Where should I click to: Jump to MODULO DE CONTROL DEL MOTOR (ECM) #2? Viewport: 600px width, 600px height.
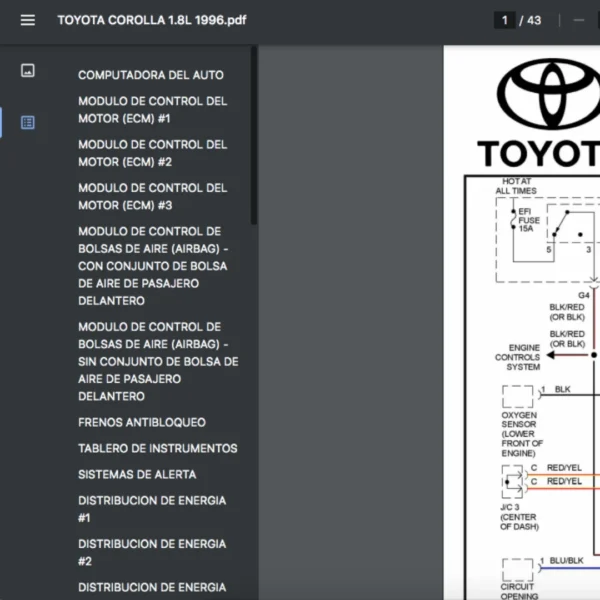pyautogui.click(x=152, y=153)
